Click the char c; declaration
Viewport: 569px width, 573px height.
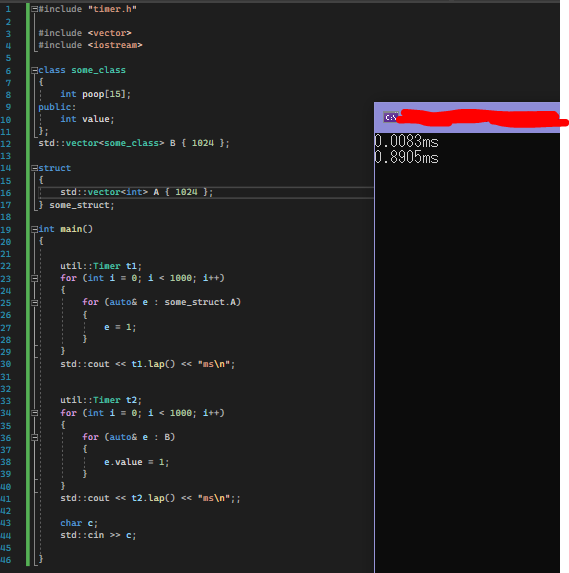click(x=79, y=523)
